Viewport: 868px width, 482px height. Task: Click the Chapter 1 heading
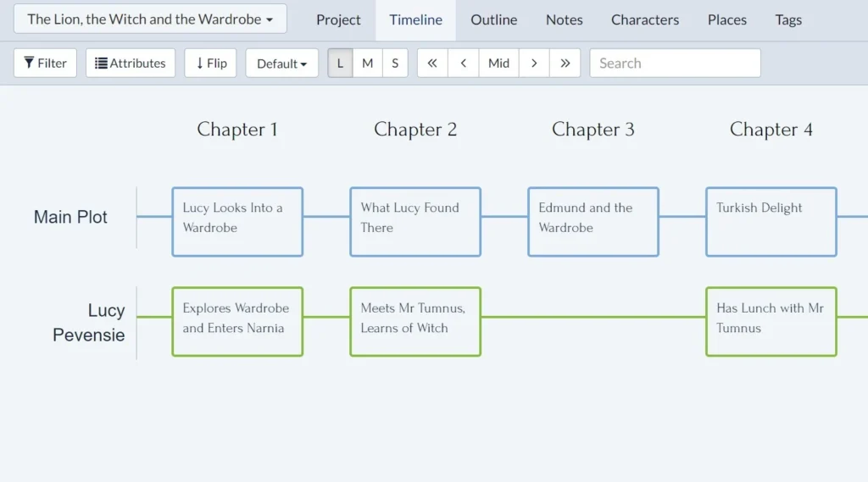click(x=237, y=130)
